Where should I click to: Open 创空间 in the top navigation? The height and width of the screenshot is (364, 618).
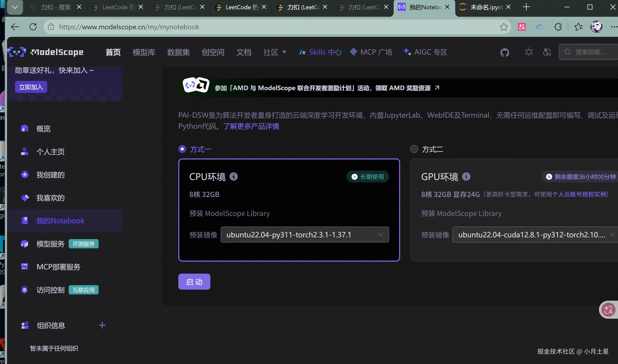[x=213, y=52]
